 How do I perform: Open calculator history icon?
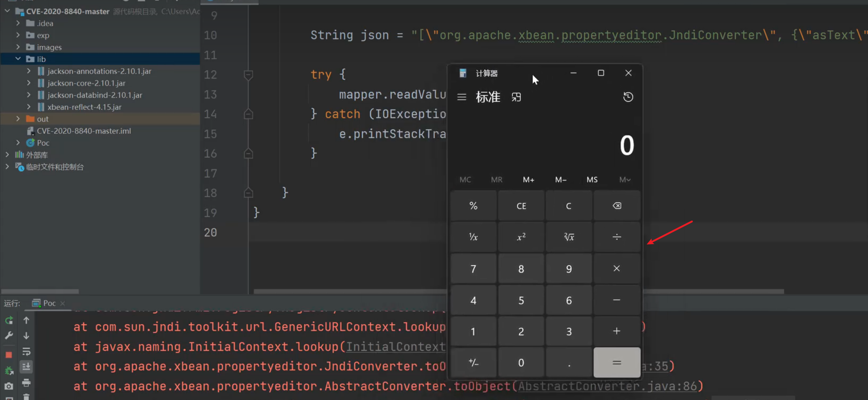coord(628,97)
